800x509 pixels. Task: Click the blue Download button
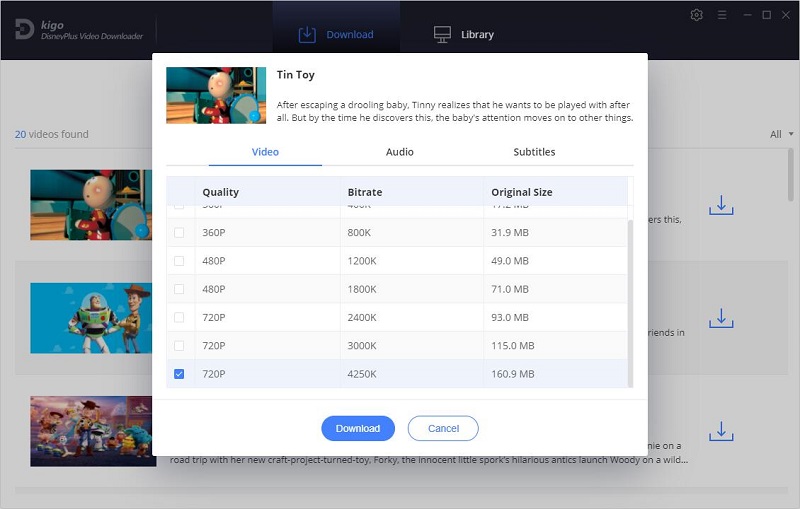tap(358, 428)
